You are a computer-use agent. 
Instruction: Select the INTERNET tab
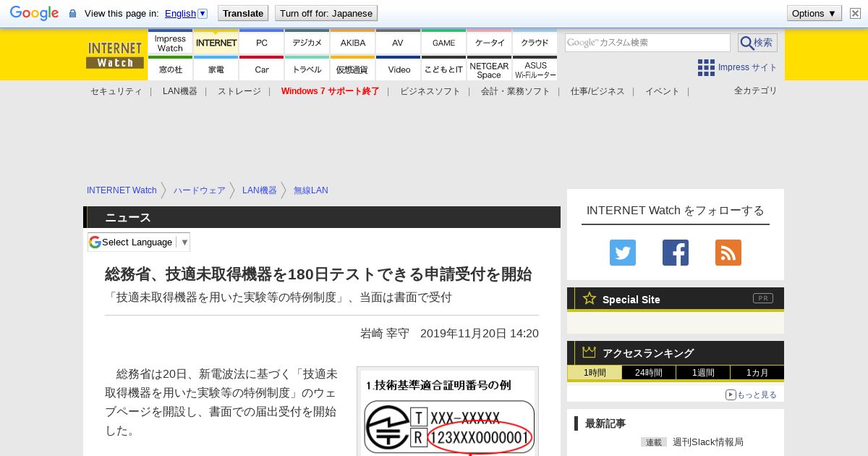click(x=216, y=43)
